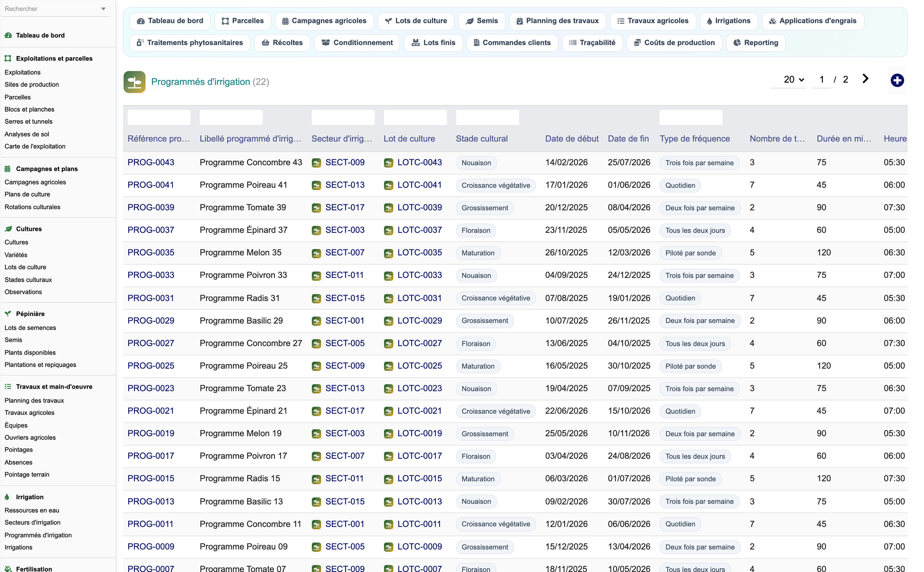Open the Récoltes tab

[x=282, y=43]
